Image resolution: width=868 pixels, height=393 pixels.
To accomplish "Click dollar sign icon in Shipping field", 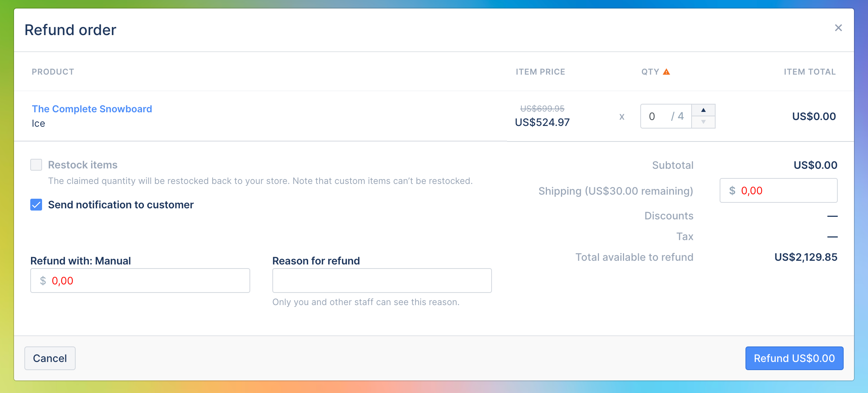I will pos(732,191).
